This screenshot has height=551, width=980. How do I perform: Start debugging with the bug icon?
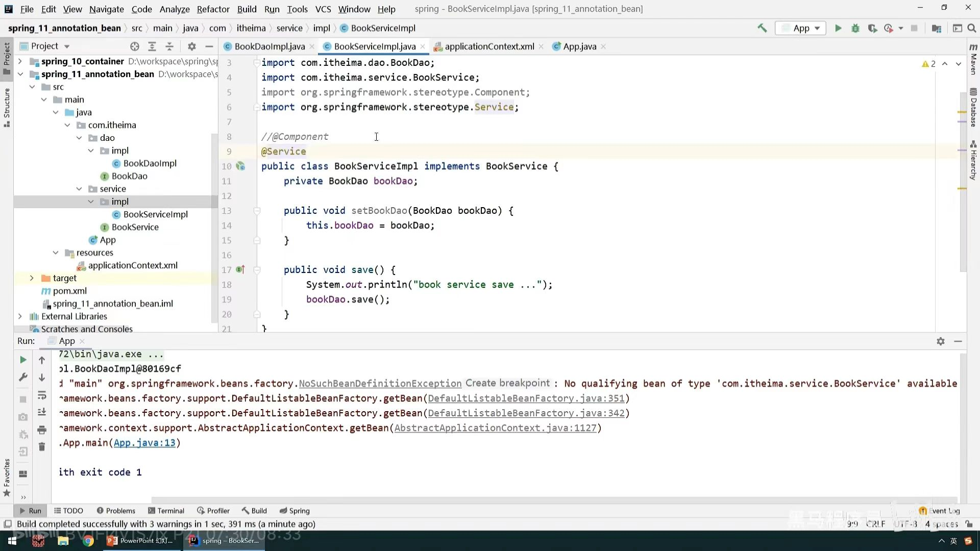pyautogui.click(x=855, y=29)
